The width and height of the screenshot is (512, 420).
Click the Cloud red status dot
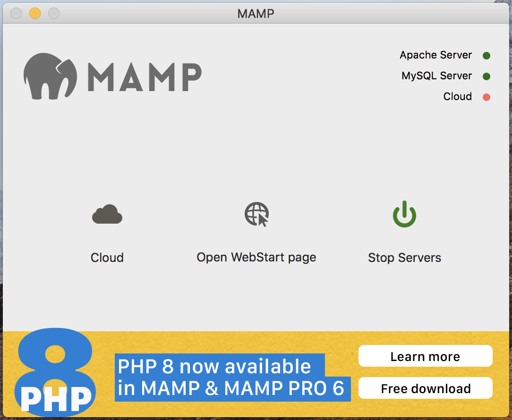coord(486,97)
